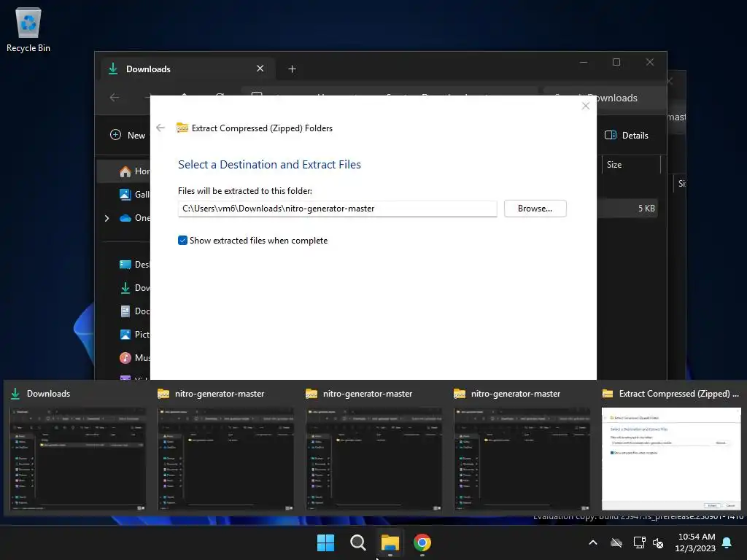Select the third nitro-generator-master window thumbnail
This screenshot has height=560, width=747.
pos(522,459)
